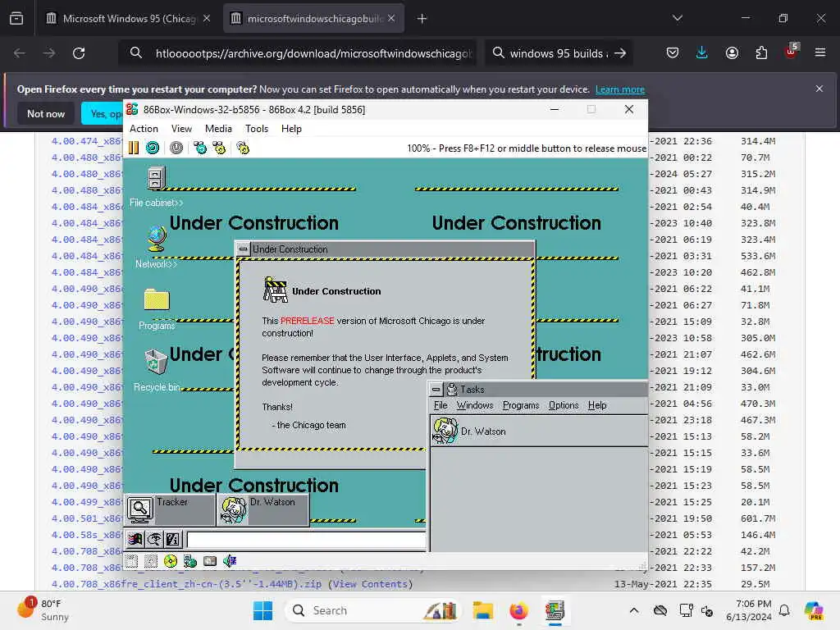Image resolution: width=840 pixels, height=630 pixels.
Task: Click the teal hard reset icon in 86Box toolbar
Action: [x=153, y=148]
